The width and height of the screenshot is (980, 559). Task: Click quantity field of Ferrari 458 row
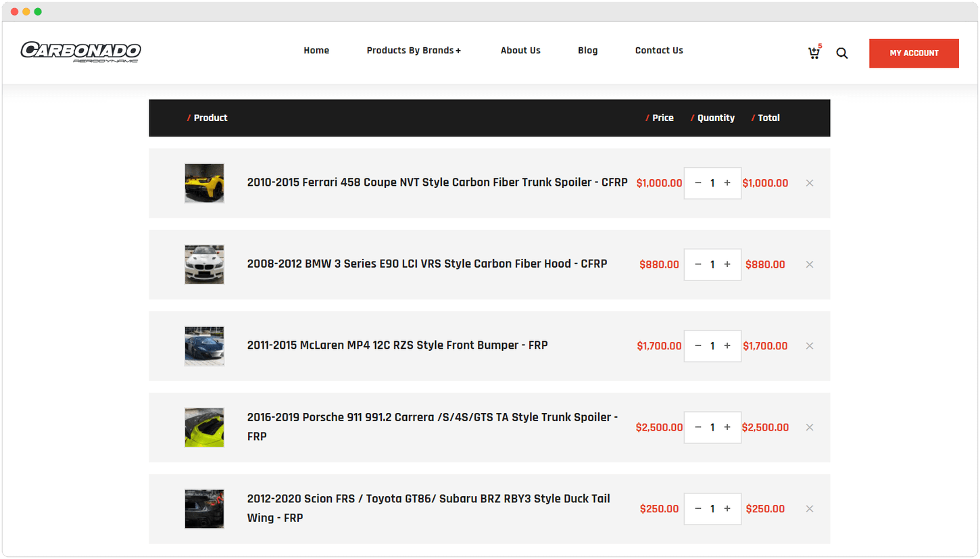(712, 183)
